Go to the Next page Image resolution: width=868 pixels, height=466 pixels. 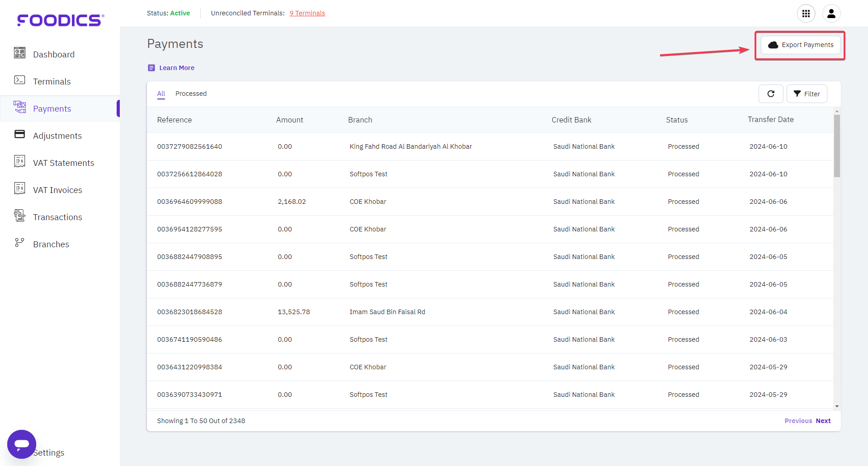point(823,421)
